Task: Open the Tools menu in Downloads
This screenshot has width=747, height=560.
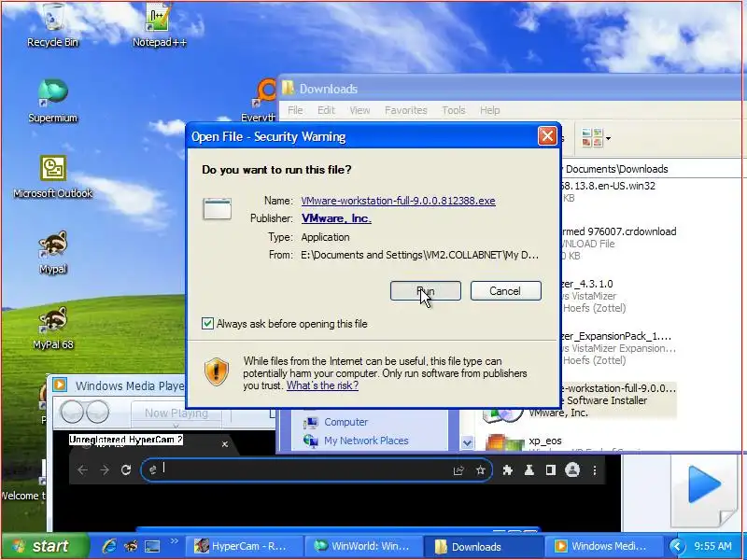Action: pyautogui.click(x=454, y=110)
